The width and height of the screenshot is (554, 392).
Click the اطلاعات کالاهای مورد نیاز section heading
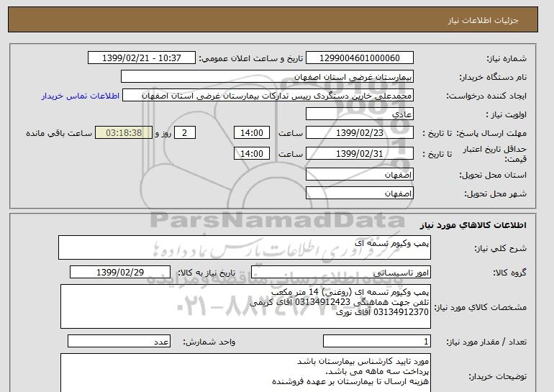[473, 225]
